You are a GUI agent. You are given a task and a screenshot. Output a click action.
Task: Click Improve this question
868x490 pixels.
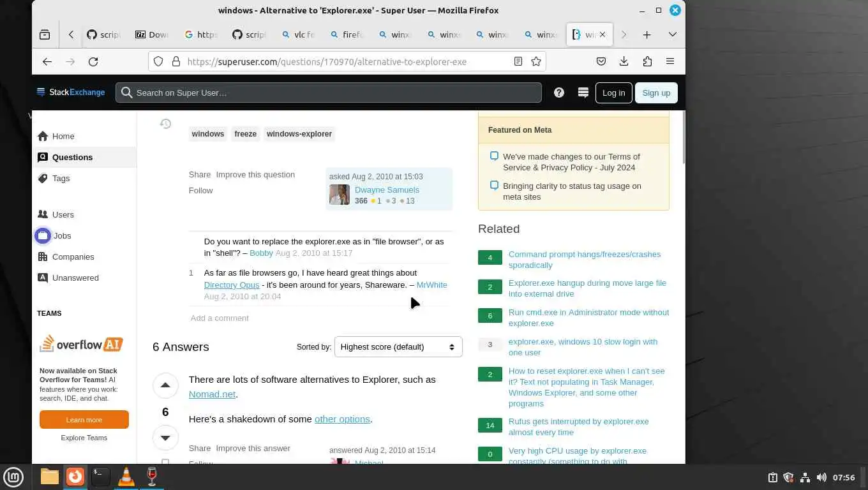(255, 174)
